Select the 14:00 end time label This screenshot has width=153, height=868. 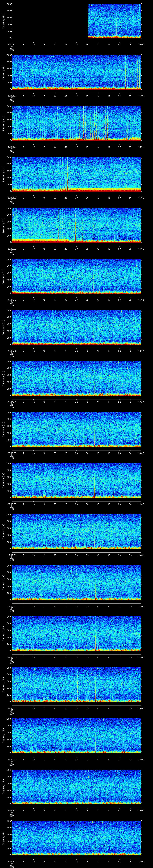coord(141,249)
